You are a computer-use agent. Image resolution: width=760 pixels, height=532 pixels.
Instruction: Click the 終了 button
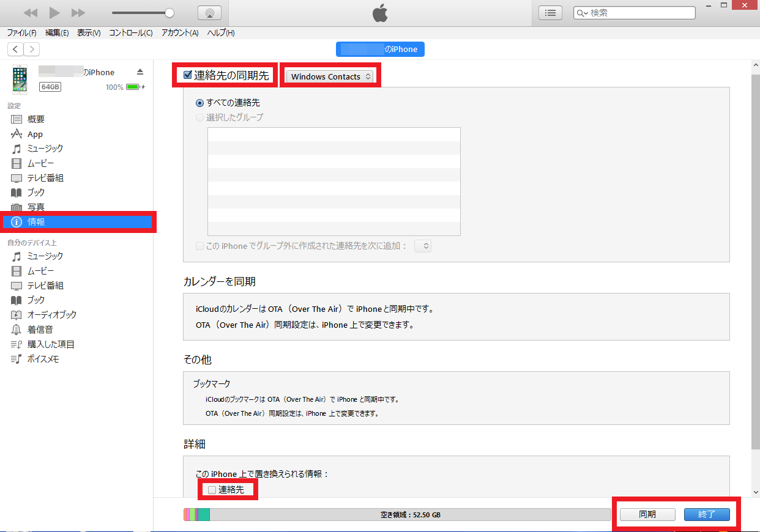pos(707,514)
